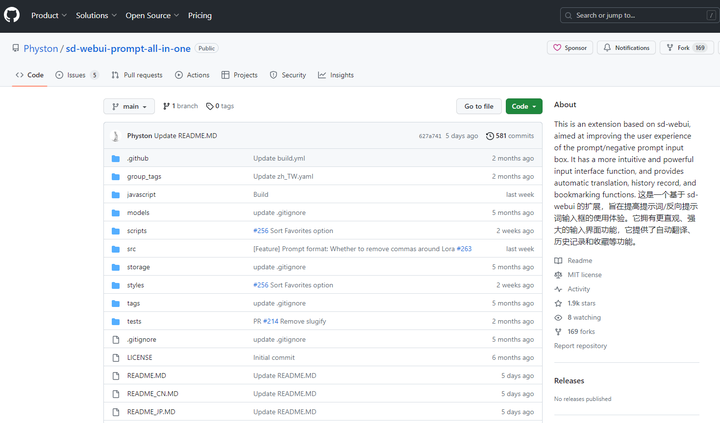Open commit hash 627a741
This screenshot has width=720, height=423.
coord(430,136)
